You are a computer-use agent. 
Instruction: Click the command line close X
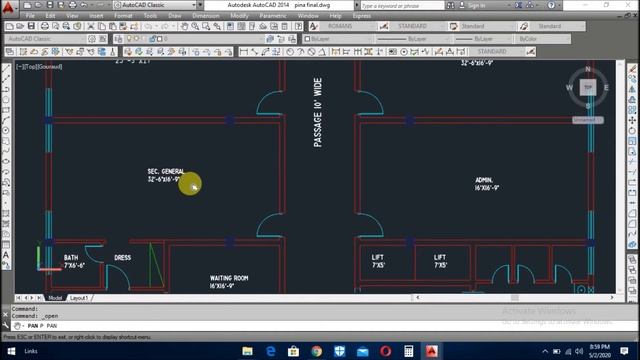coord(5,315)
